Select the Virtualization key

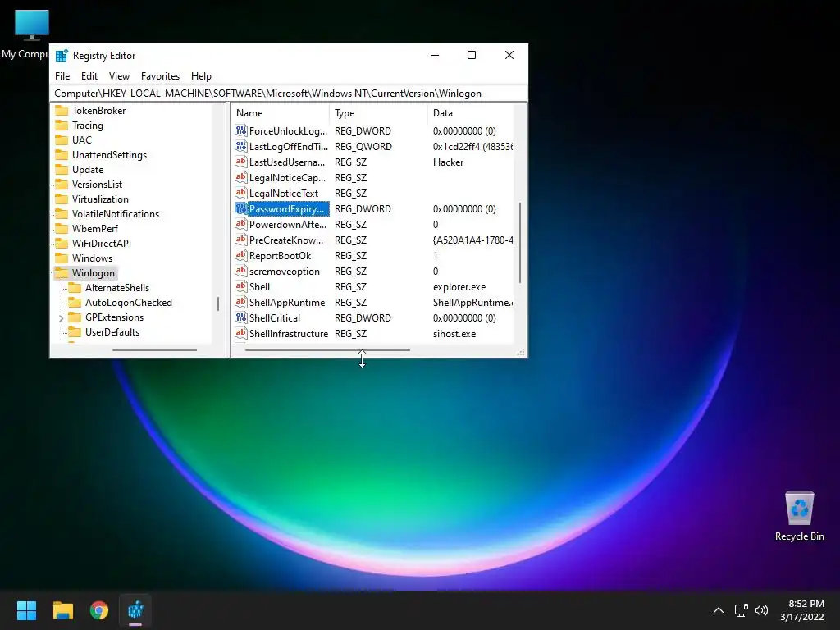tap(100, 199)
